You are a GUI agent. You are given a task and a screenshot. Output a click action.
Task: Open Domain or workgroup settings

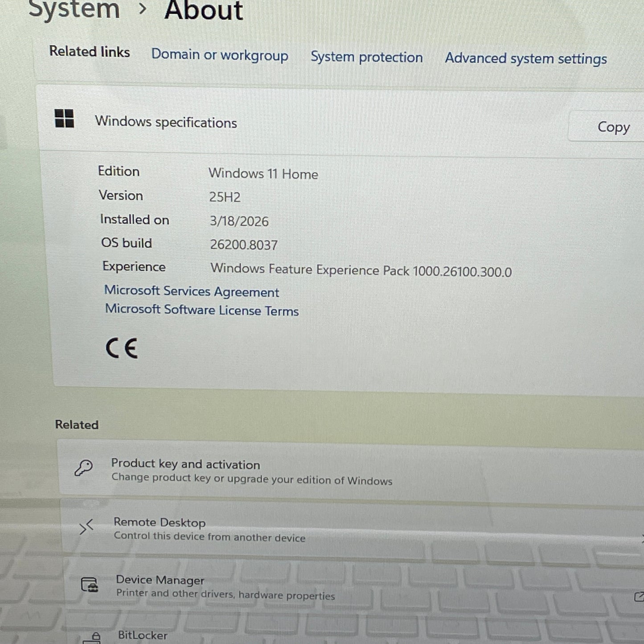pos(220,55)
